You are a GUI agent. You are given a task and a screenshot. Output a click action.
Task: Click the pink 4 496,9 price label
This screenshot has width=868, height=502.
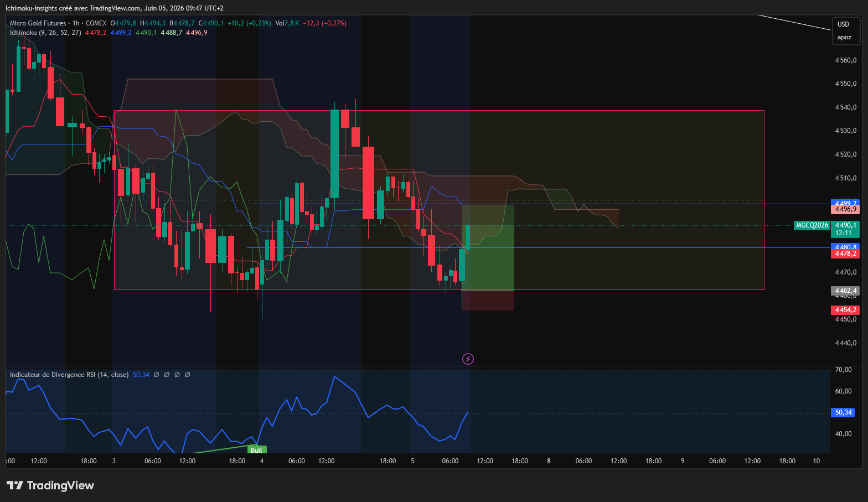coord(845,209)
